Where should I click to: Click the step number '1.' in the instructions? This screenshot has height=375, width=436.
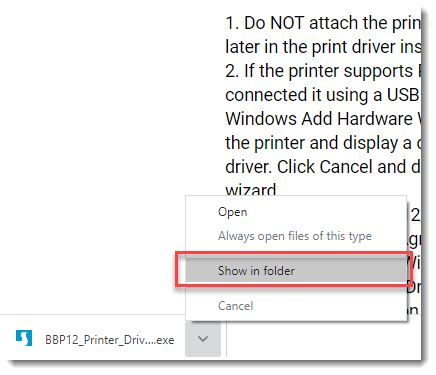click(232, 23)
